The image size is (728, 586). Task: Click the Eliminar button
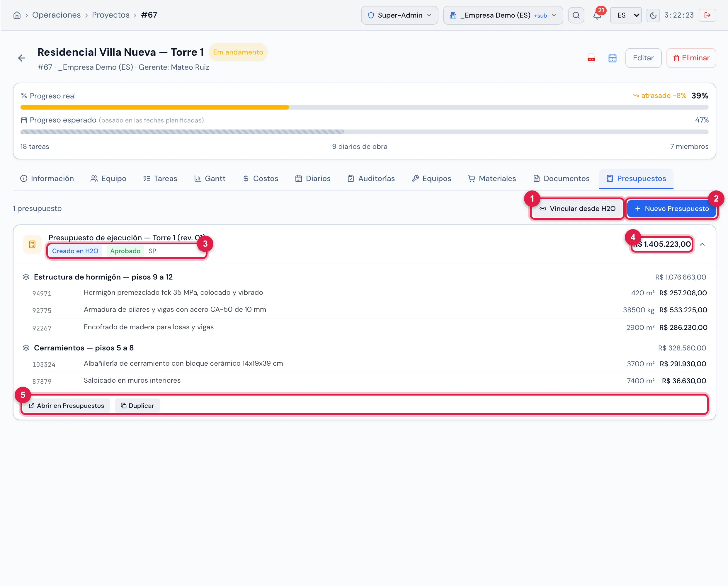[691, 58]
